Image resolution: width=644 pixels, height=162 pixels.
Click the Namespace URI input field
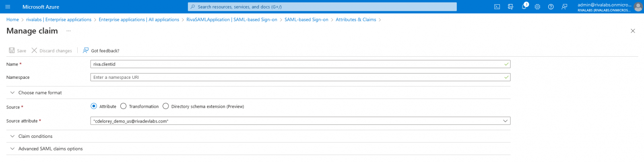click(x=300, y=77)
